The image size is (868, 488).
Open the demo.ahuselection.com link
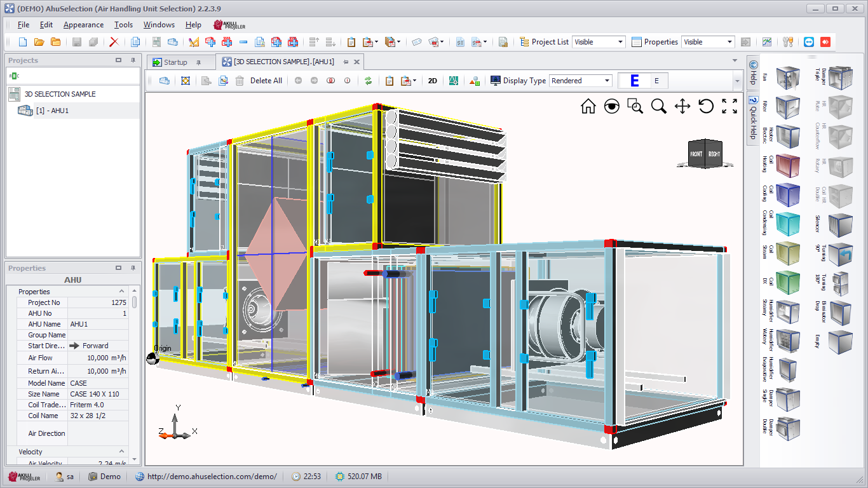click(x=212, y=477)
